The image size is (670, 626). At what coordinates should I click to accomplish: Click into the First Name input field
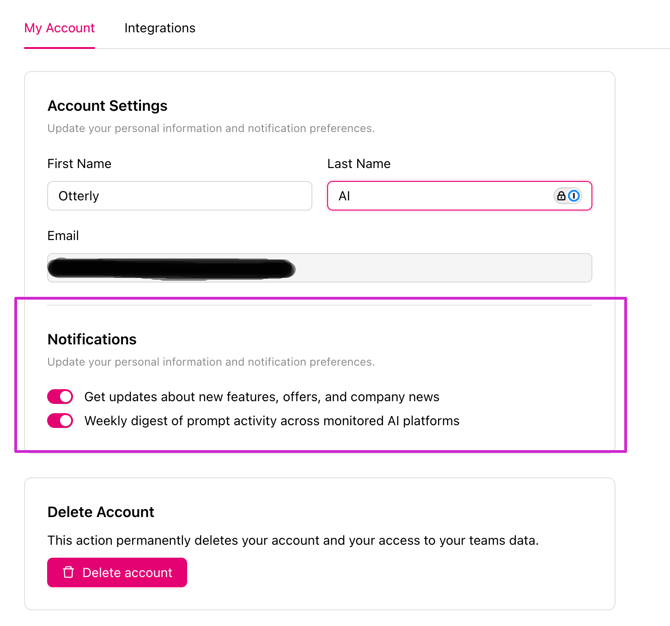(180, 196)
